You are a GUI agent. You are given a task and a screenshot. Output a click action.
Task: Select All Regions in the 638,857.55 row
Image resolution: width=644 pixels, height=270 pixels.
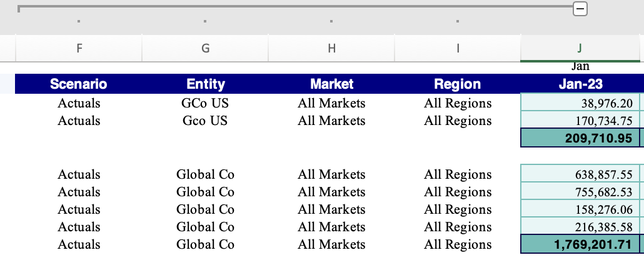click(458, 174)
